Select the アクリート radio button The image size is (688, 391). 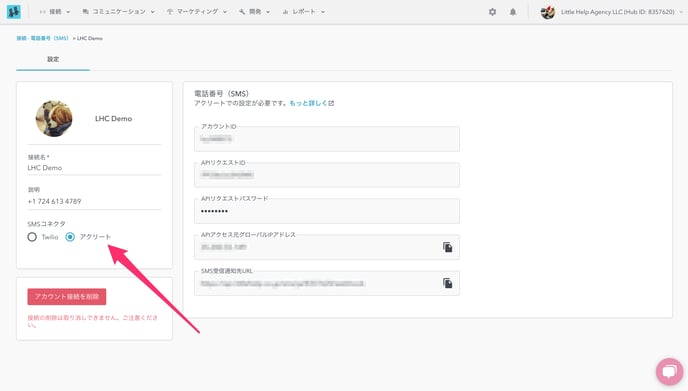[x=70, y=237]
